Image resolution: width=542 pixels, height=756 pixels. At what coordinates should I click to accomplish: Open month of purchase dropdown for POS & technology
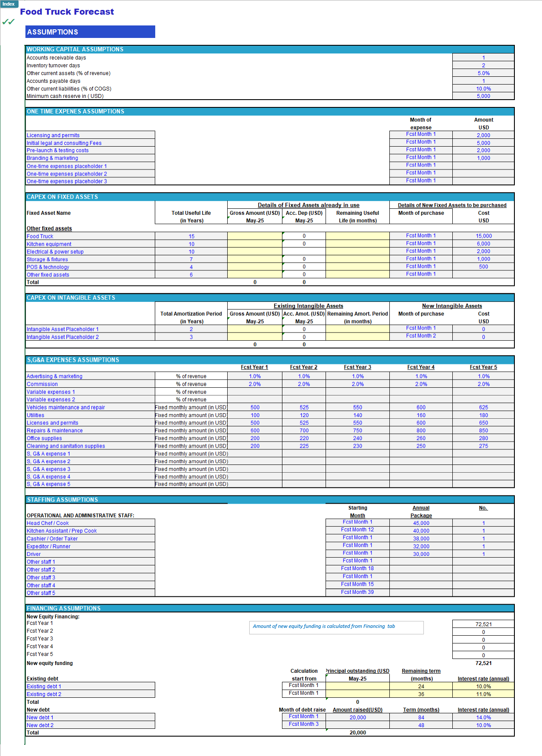421,267
